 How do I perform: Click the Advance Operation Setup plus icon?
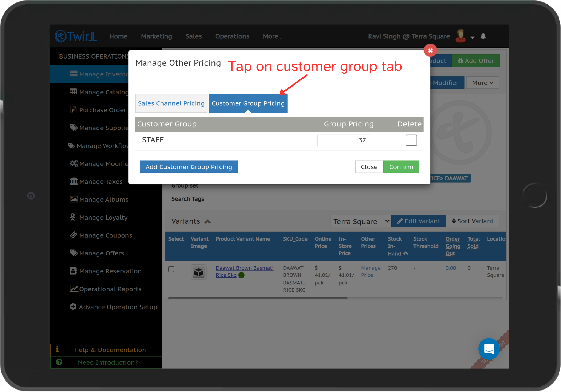[x=73, y=307]
